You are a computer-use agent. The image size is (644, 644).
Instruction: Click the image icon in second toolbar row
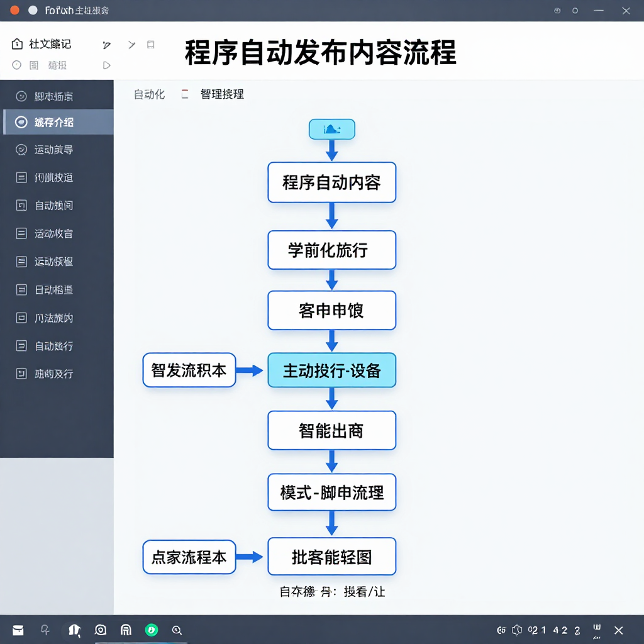coord(34,65)
